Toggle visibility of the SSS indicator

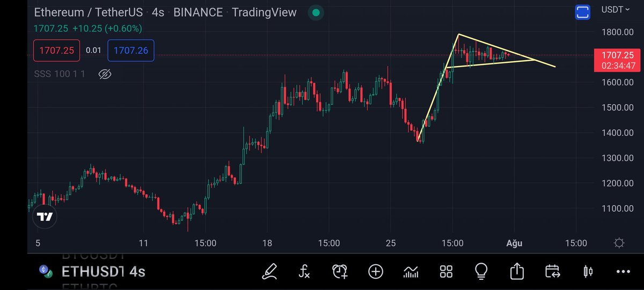[105, 74]
